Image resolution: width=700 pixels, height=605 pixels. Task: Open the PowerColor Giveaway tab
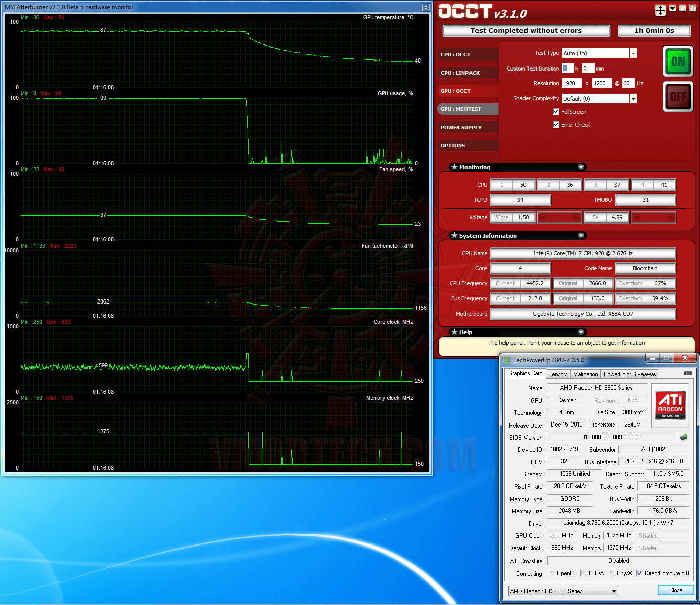click(630, 374)
